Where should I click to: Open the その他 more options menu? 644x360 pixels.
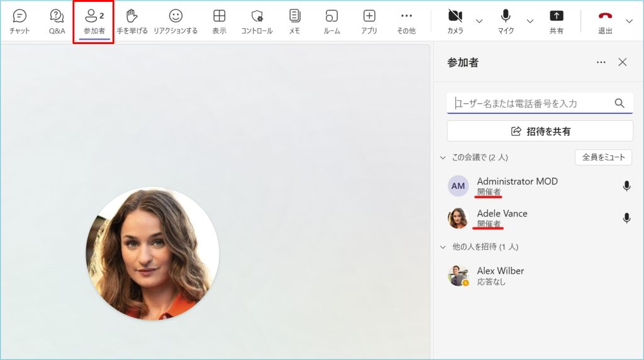pos(406,21)
